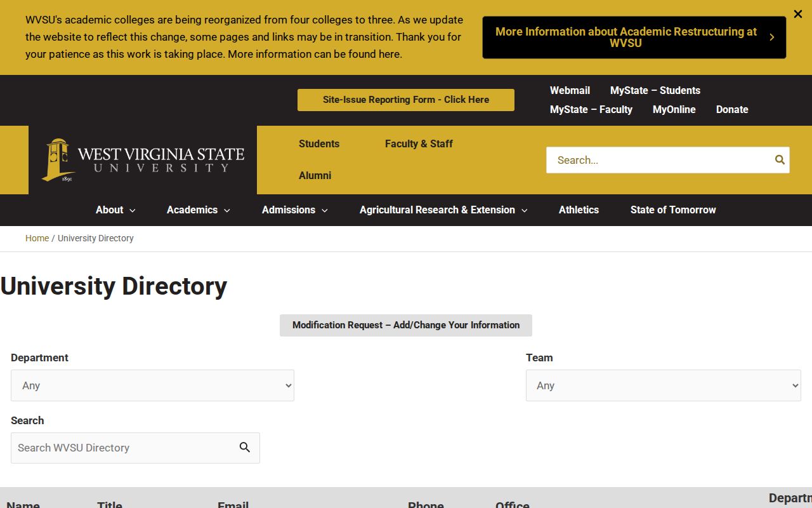Open the MyOnline link

(x=674, y=109)
